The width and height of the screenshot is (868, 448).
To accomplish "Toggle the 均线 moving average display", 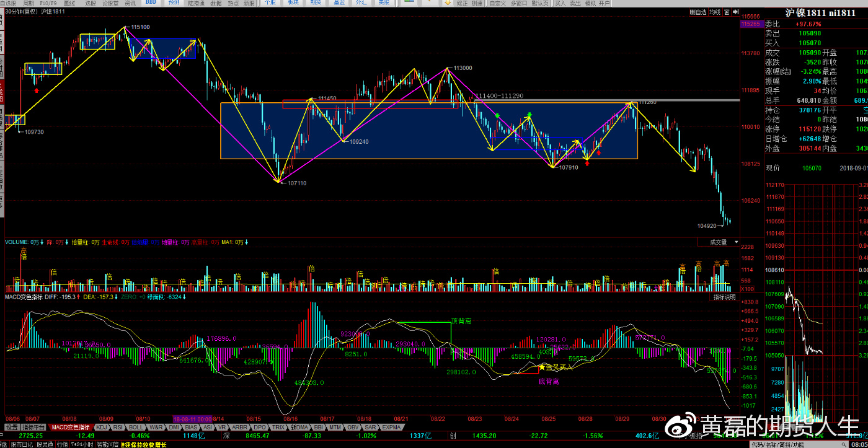I will coord(715,12).
